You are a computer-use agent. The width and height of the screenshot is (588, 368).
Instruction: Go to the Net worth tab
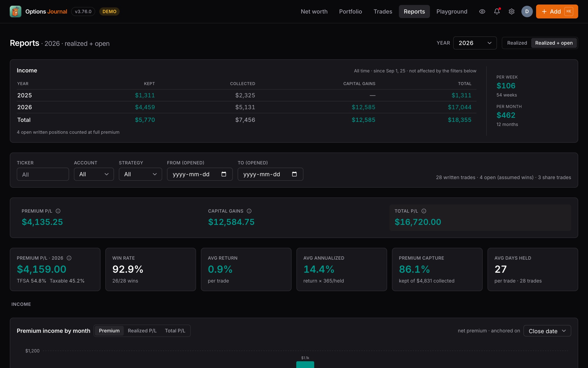(x=314, y=11)
